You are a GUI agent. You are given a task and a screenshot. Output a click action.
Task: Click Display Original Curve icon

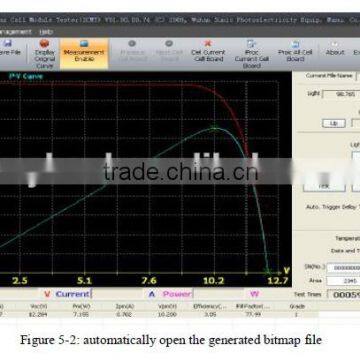point(44,44)
